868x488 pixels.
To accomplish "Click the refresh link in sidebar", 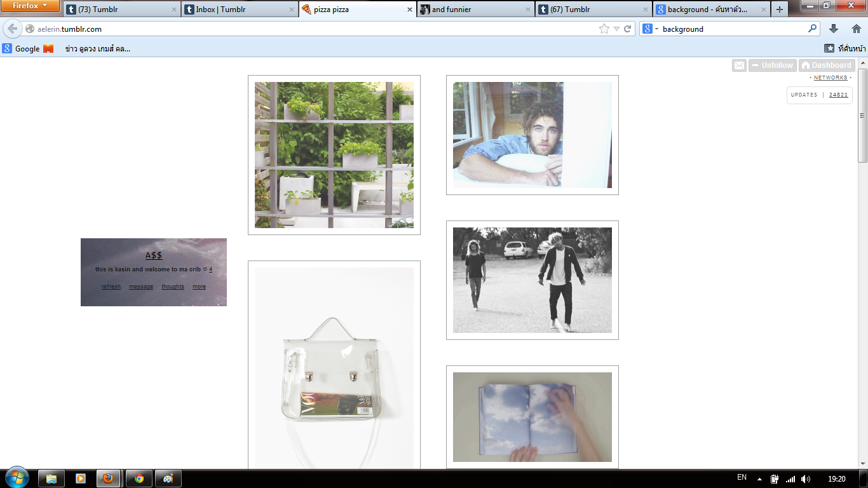I will pyautogui.click(x=111, y=287).
